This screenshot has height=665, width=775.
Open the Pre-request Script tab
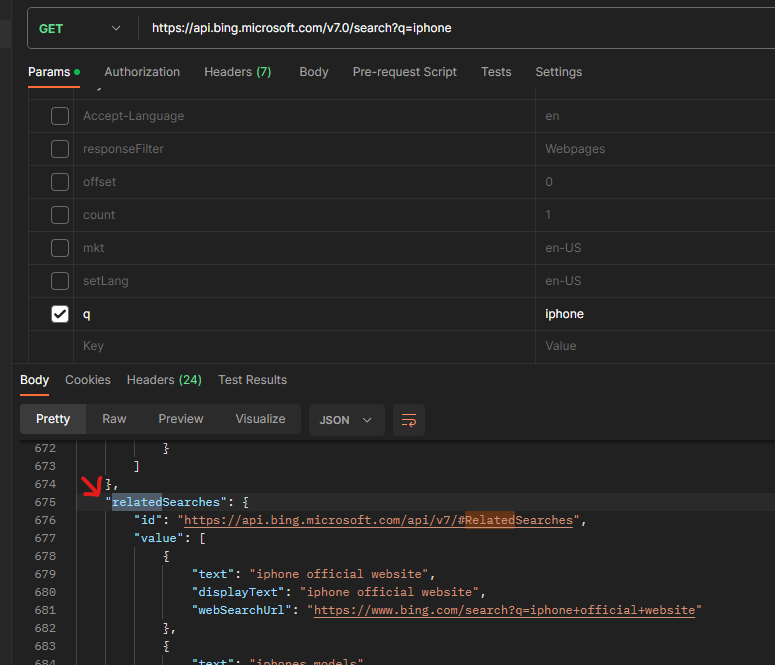[x=404, y=72]
